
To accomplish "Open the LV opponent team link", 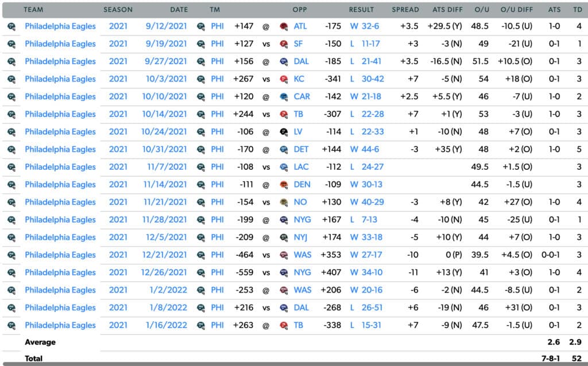I will (298, 132).
